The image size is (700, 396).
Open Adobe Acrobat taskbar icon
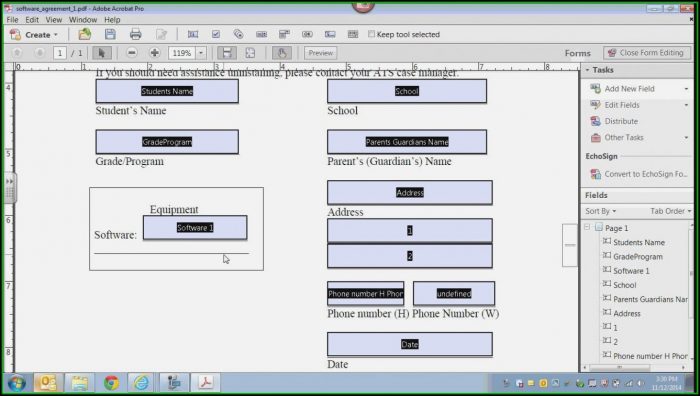[x=206, y=383]
